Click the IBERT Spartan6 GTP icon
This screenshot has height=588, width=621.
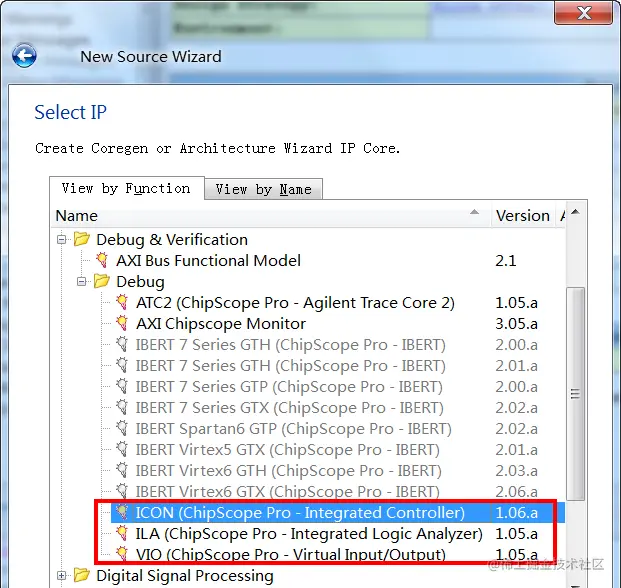[x=122, y=428]
